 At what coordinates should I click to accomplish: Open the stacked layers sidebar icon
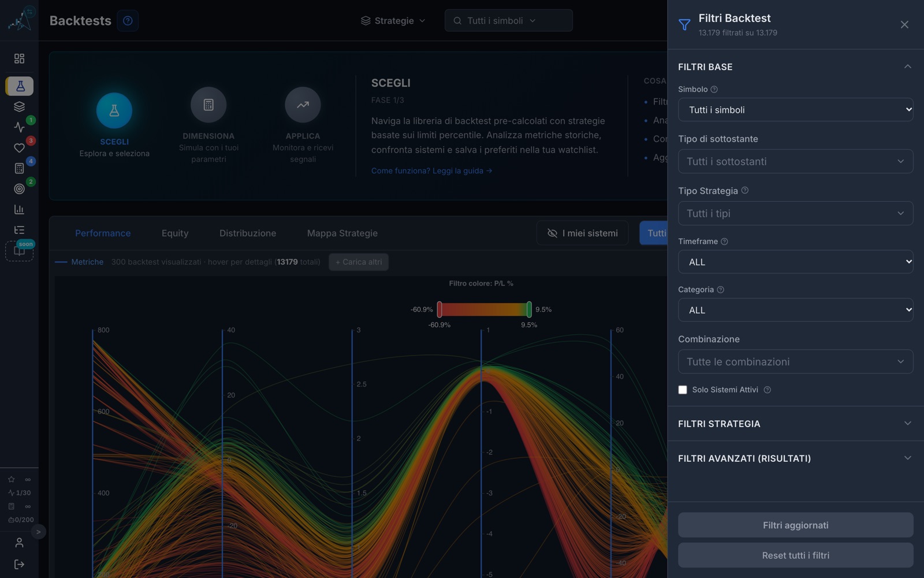pyautogui.click(x=19, y=107)
